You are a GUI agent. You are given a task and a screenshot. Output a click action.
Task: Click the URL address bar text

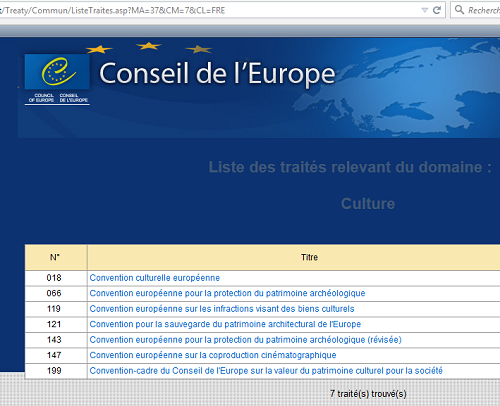tap(113, 10)
